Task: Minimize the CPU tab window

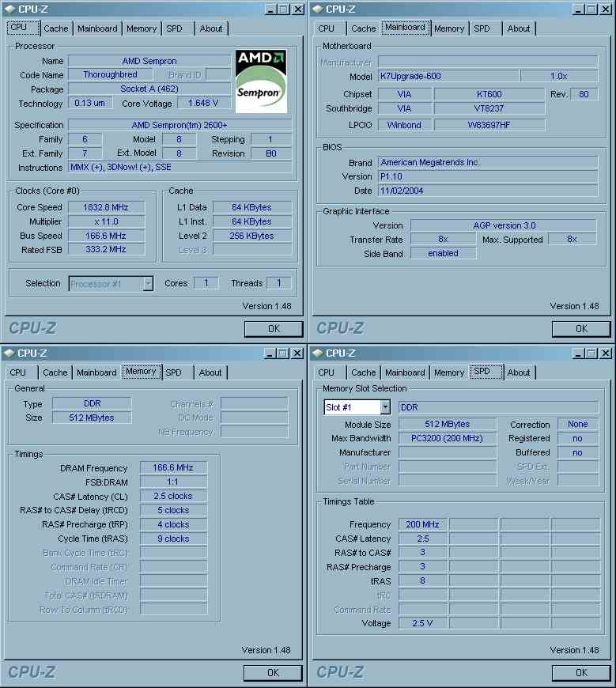Action: tap(270, 9)
